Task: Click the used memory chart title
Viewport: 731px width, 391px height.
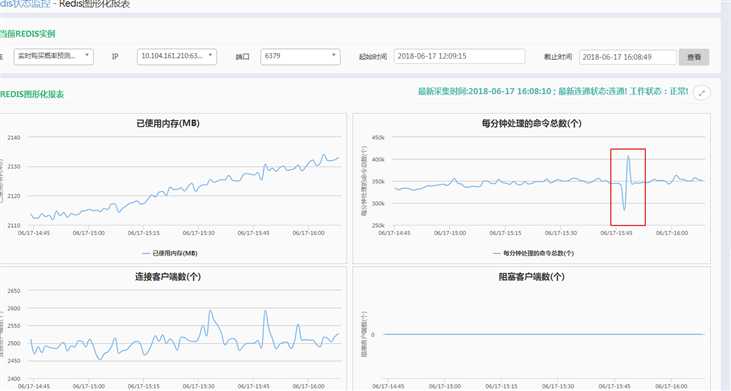Action: (168, 123)
